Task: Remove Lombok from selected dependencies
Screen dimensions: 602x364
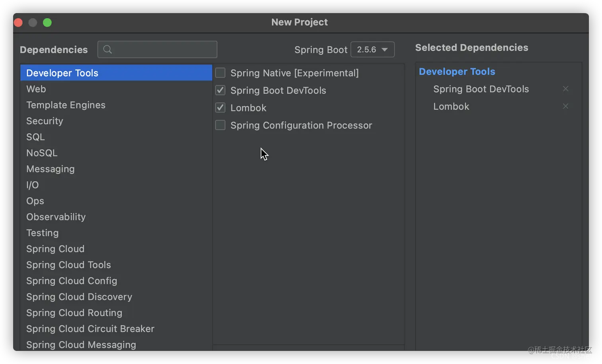Action: tap(565, 106)
